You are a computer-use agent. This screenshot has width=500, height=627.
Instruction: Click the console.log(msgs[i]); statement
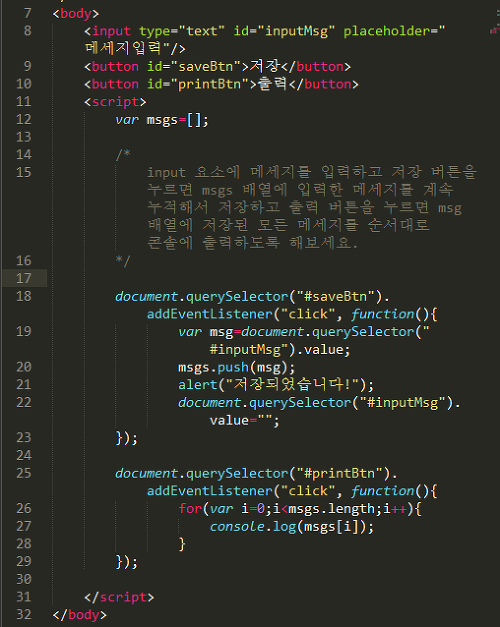292,527
